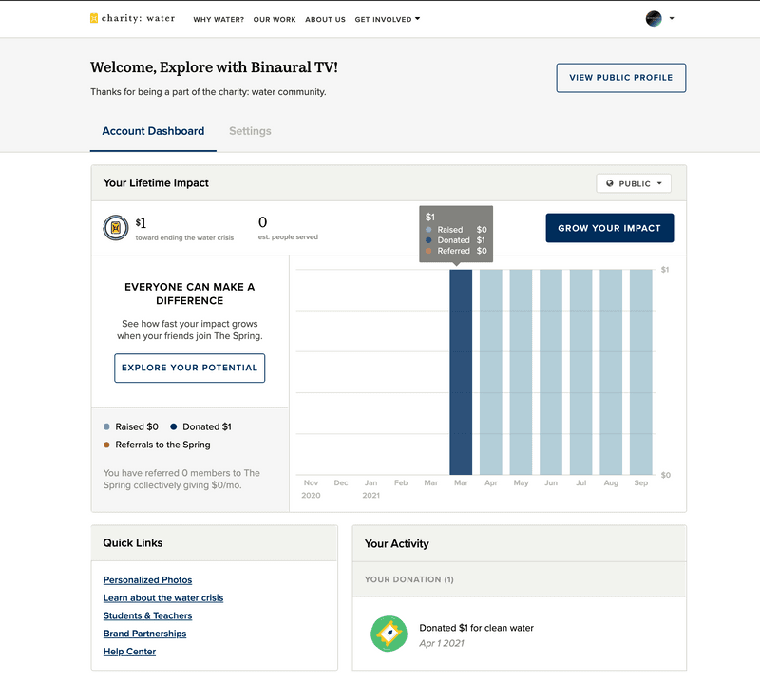
Task: Click the green donation badge icon
Action: (x=389, y=634)
